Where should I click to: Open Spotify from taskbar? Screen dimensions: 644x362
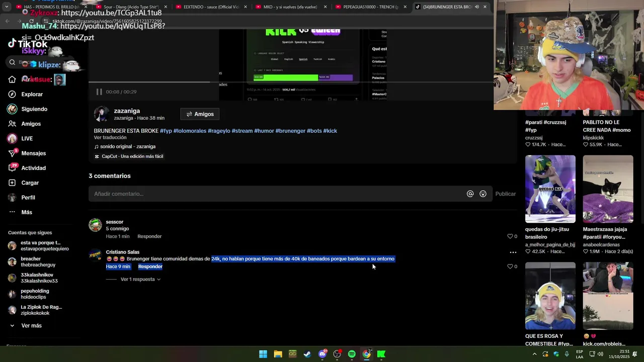(352, 354)
